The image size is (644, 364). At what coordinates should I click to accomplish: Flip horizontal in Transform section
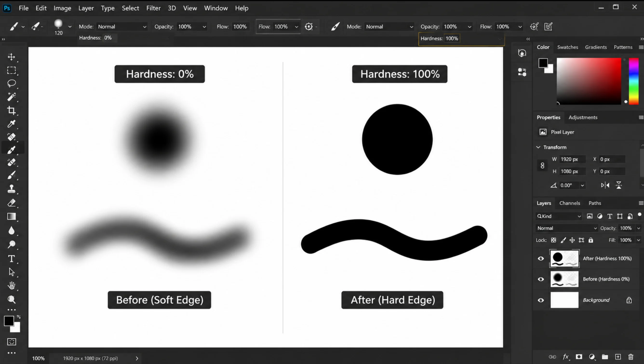coord(605,185)
